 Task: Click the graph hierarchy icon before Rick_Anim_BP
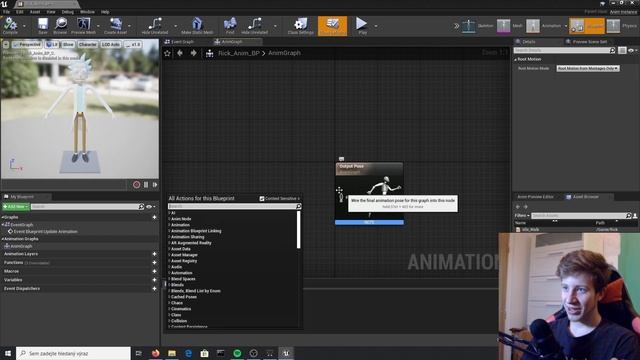click(209, 53)
